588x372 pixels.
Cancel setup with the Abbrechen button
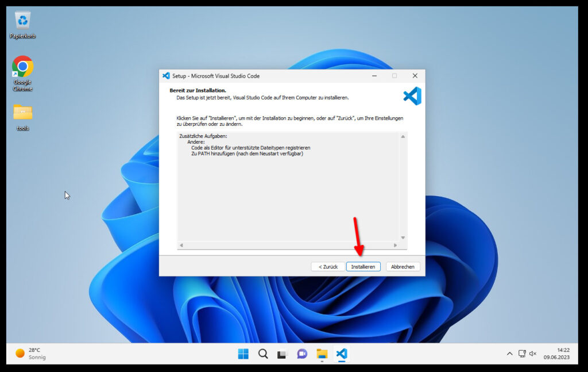click(403, 267)
